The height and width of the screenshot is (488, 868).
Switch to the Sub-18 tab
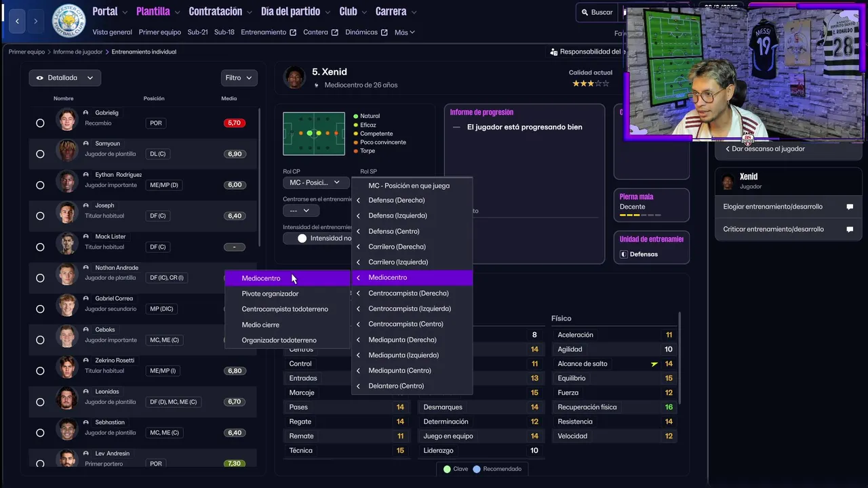[x=224, y=32]
